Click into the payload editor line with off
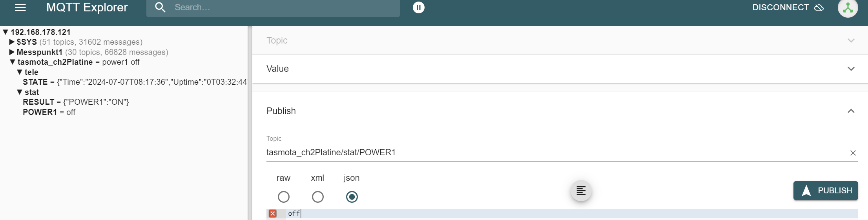868x220 pixels. click(x=571, y=213)
